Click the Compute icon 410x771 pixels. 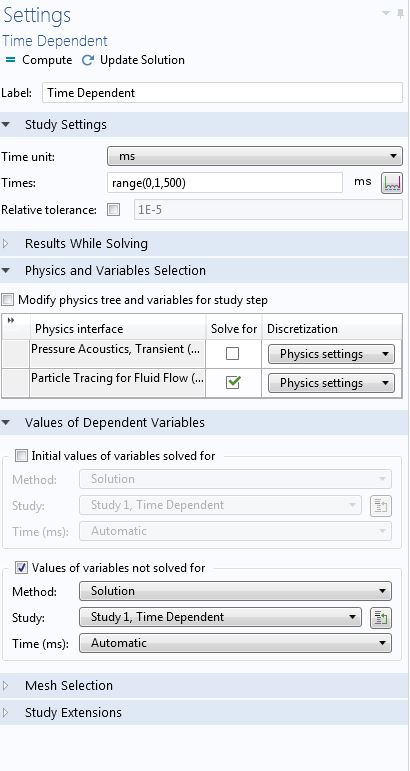coord(10,60)
